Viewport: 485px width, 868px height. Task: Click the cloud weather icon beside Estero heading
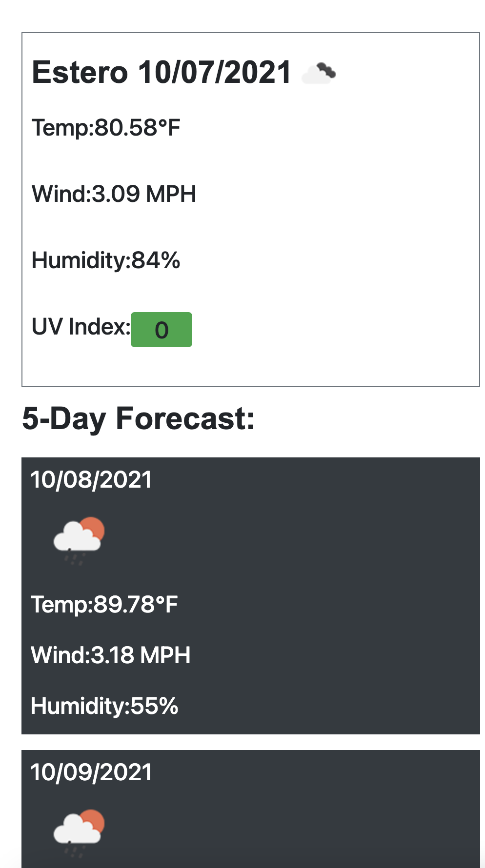(x=320, y=73)
